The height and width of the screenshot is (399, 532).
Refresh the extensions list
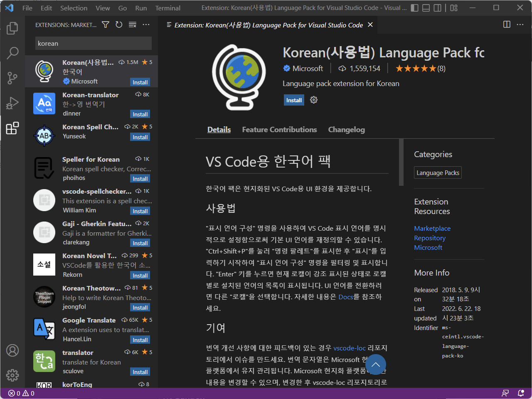(119, 25)
